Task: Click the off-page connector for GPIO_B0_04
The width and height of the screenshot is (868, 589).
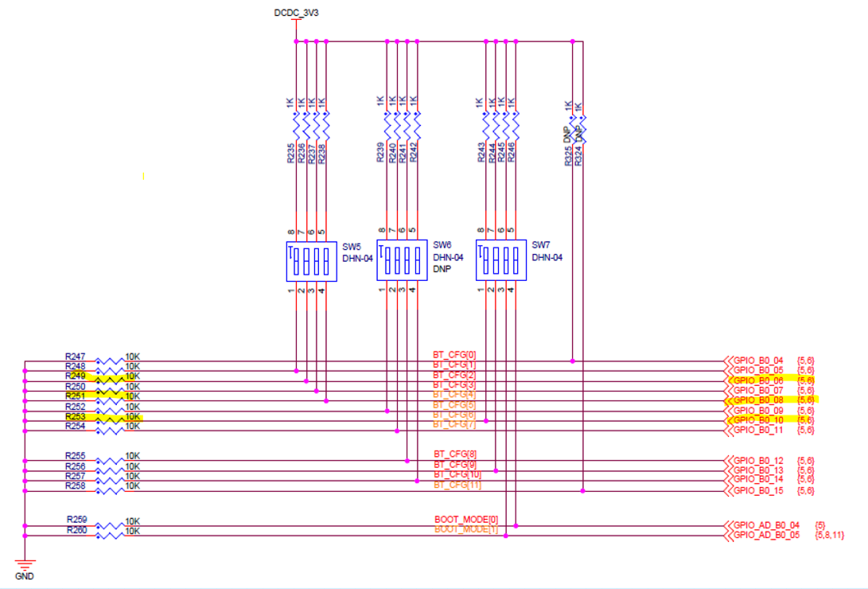Action: (x=757, y=361)
